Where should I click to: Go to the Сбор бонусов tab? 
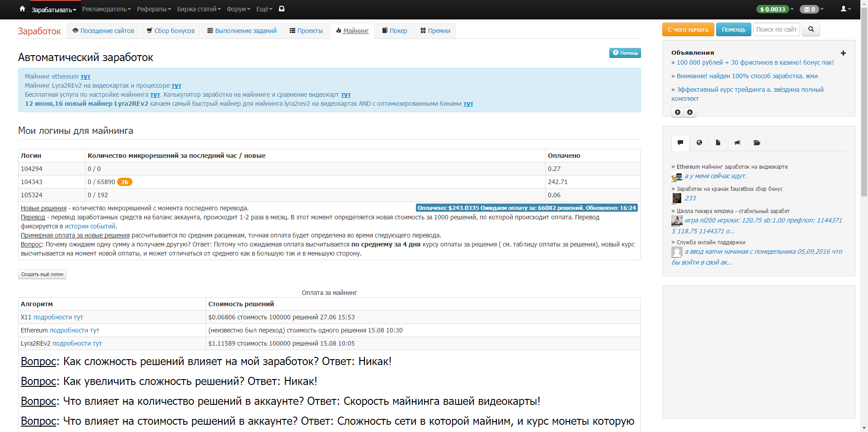pos(170,31)
